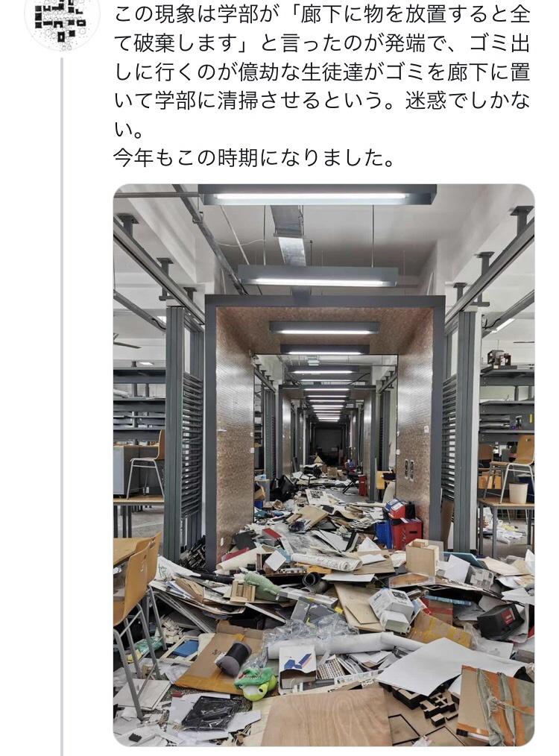Click the vertical thread connector line

click(x=62, y=406)
